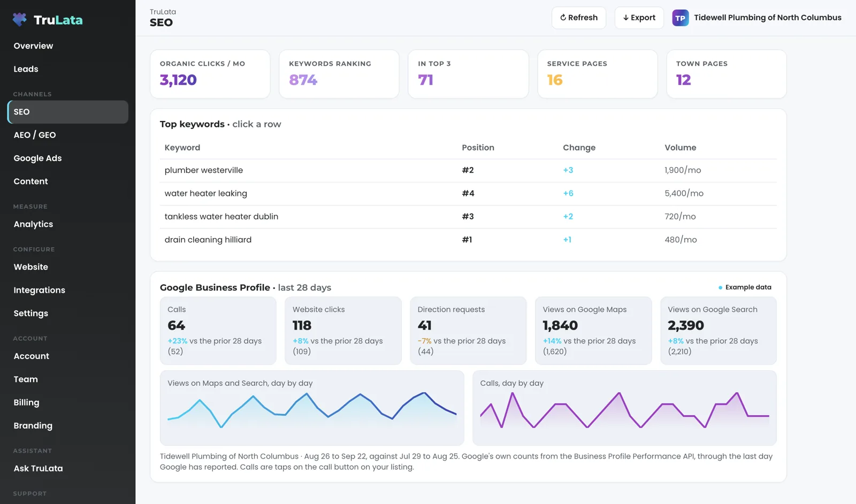
Task: Go to Website configuration
Action: (x=68, y=267)
